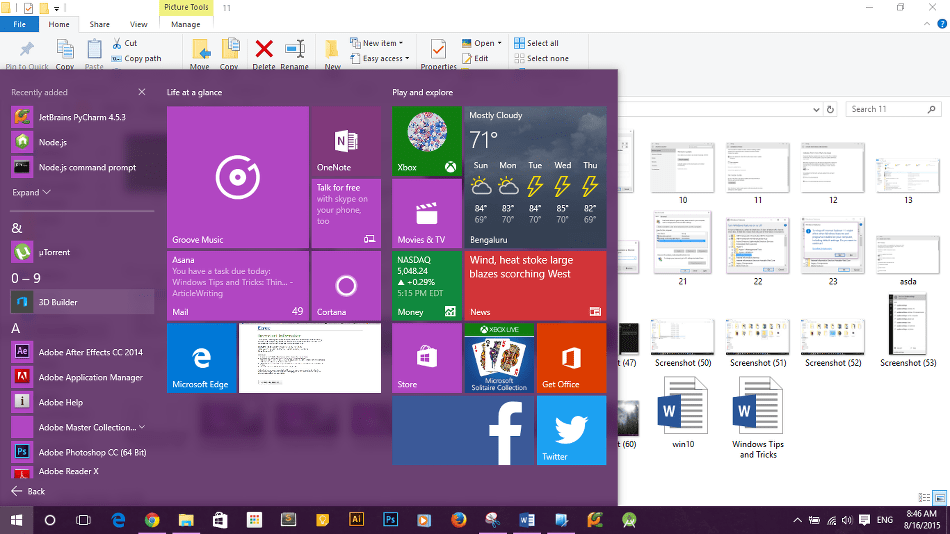Open the Store tile

(x=426, y=358)
